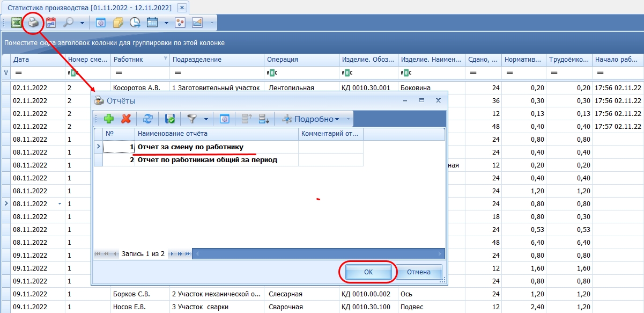Expand the arrow next to calendar grid icon
This screenshot has width=644, height=313.
click(166, 23)
